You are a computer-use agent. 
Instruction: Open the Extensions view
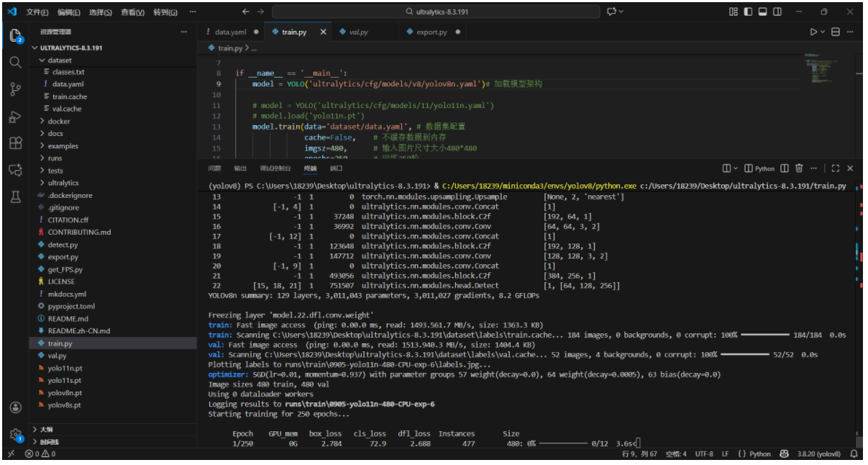(x=15, y=143)
